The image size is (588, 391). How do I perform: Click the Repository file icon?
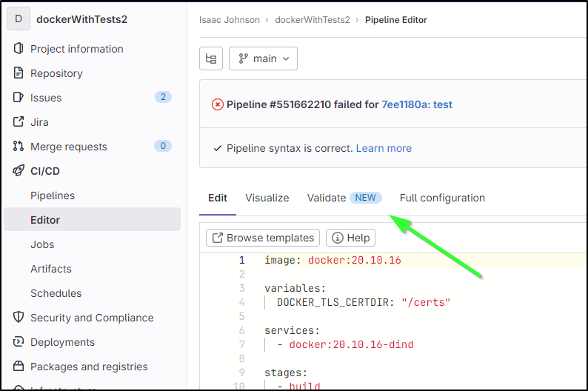click(19, 73)
